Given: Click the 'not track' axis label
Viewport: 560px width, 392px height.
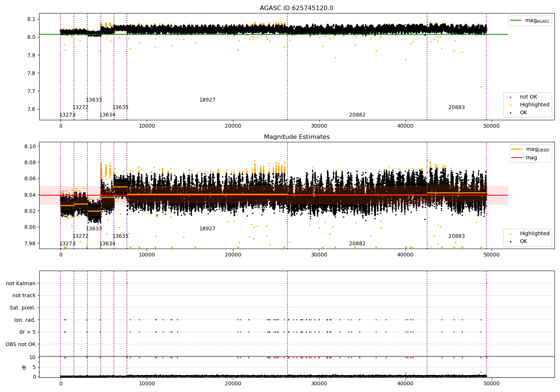Looking at the screenshot, I should pyautogui.click(x=24, y=295).
